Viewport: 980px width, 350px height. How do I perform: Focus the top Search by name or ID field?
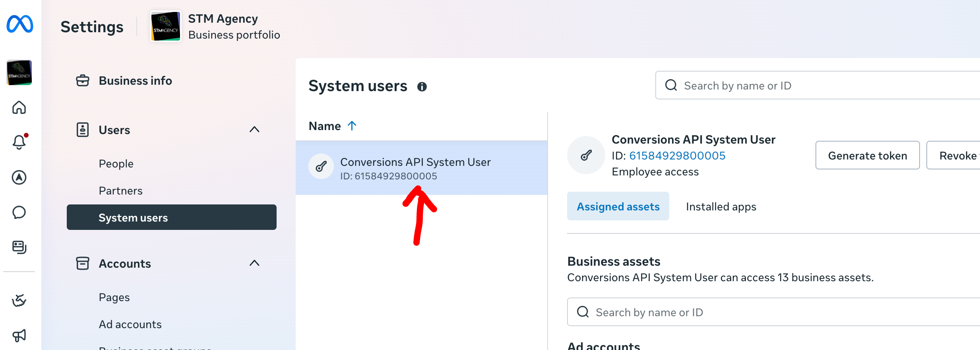tap(817, 86)
